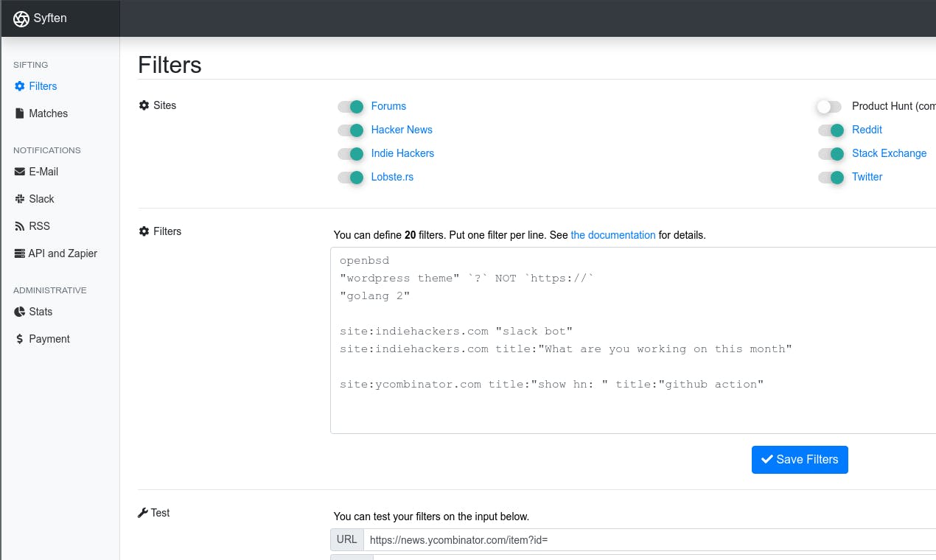Follow the Stack Exchange link

click(889, 153)
